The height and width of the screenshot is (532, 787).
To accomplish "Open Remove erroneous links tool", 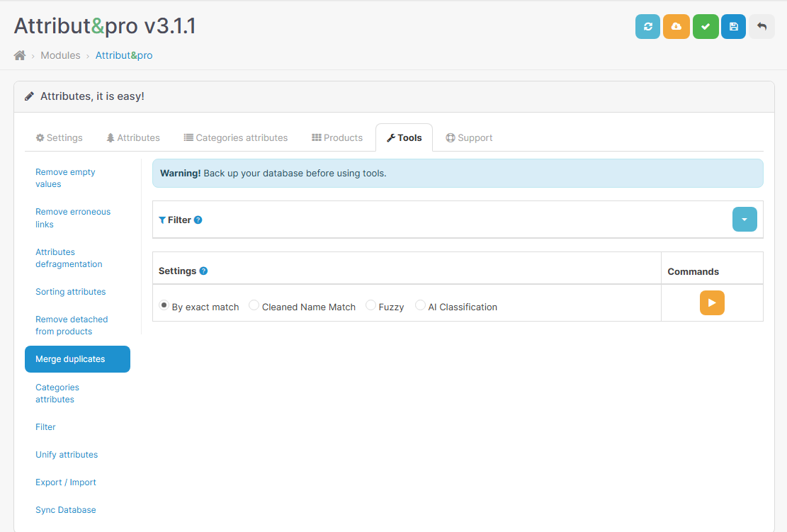I will point(73,217).
